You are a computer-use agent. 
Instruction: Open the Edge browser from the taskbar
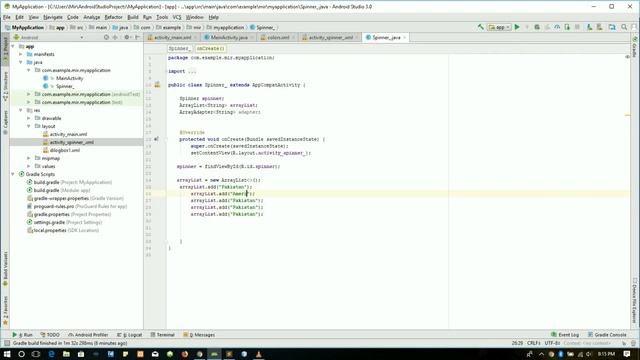[51, 354]
